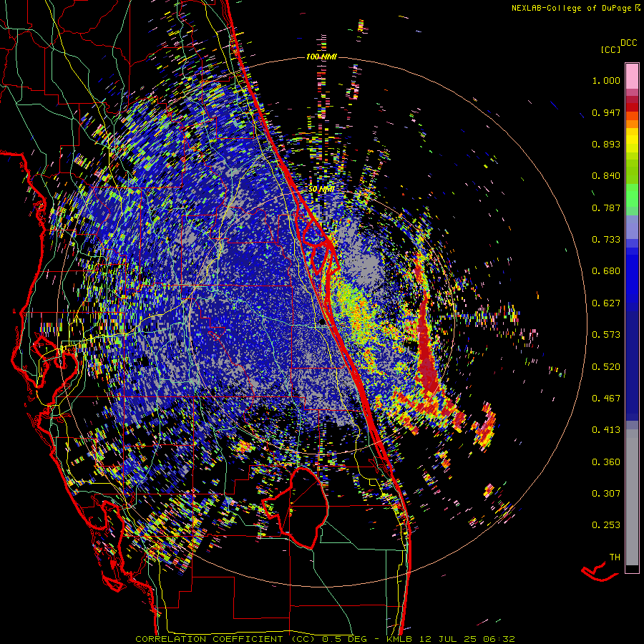The height and width of the screenshot is (644, 644).
Task: Click the KMLB radar site identifier
Action: tap(401, 639)
